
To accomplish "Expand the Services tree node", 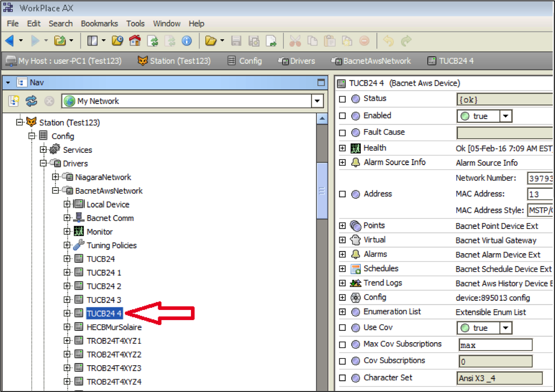I will coord(43,150).
